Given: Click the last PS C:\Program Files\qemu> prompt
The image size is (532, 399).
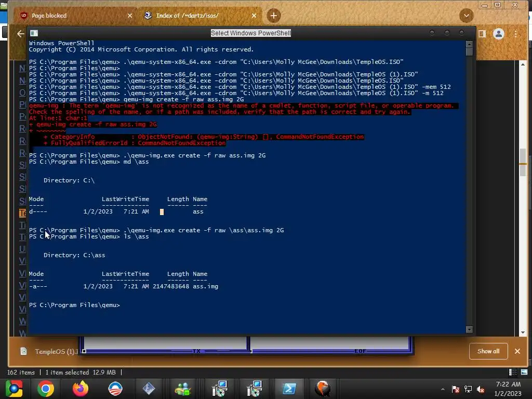Looking at the screenshot, I should coord(74,305).
